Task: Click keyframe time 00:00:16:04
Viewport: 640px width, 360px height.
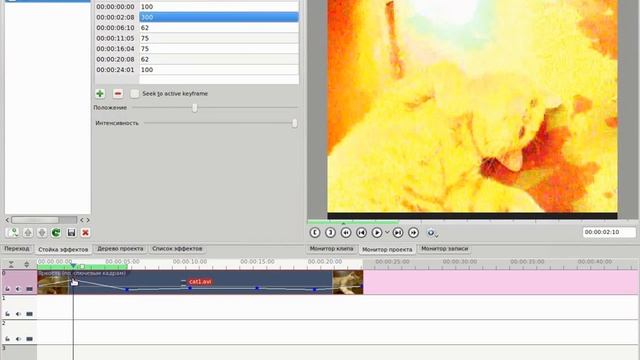Action: (116, 49)
